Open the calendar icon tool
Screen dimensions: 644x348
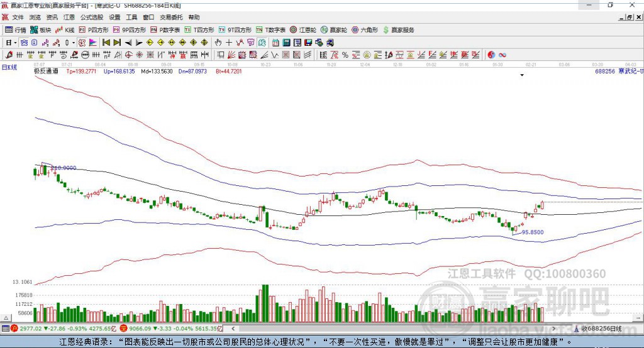[275, 43]
